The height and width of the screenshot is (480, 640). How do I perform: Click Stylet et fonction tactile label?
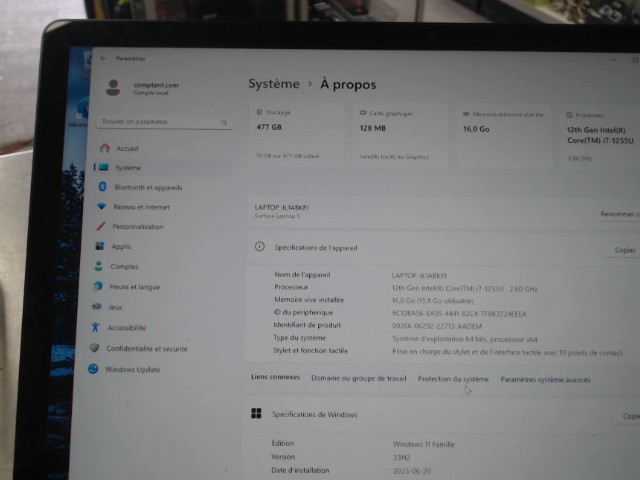(310, 350)
